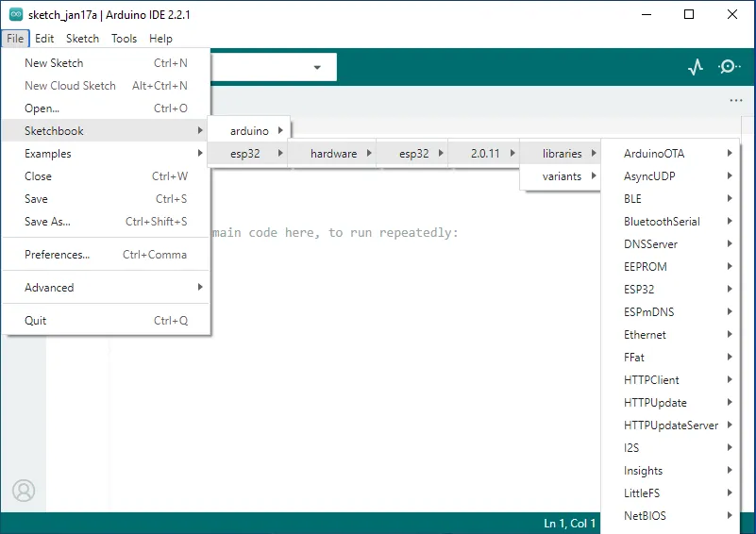This screenshot has width=756, height=534.
Task: Expand the variants folder submenu
Action: (562, 176)
